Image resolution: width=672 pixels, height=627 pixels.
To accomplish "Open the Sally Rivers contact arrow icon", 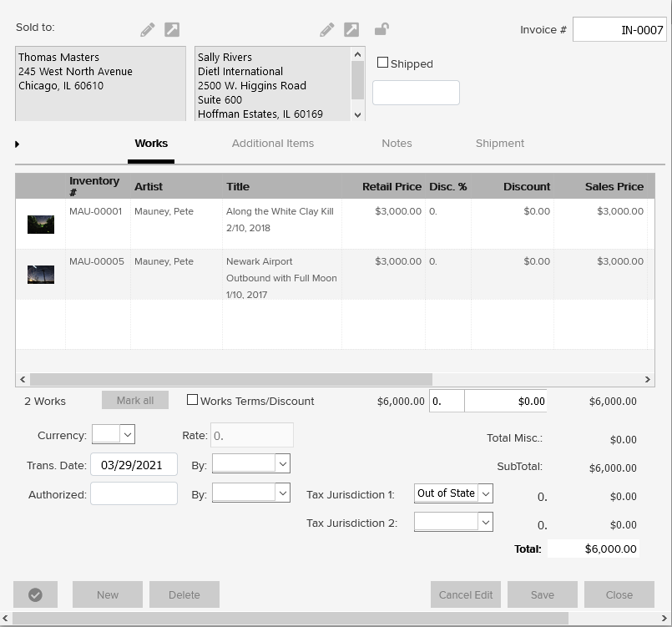I will click(x=351, y=30).
